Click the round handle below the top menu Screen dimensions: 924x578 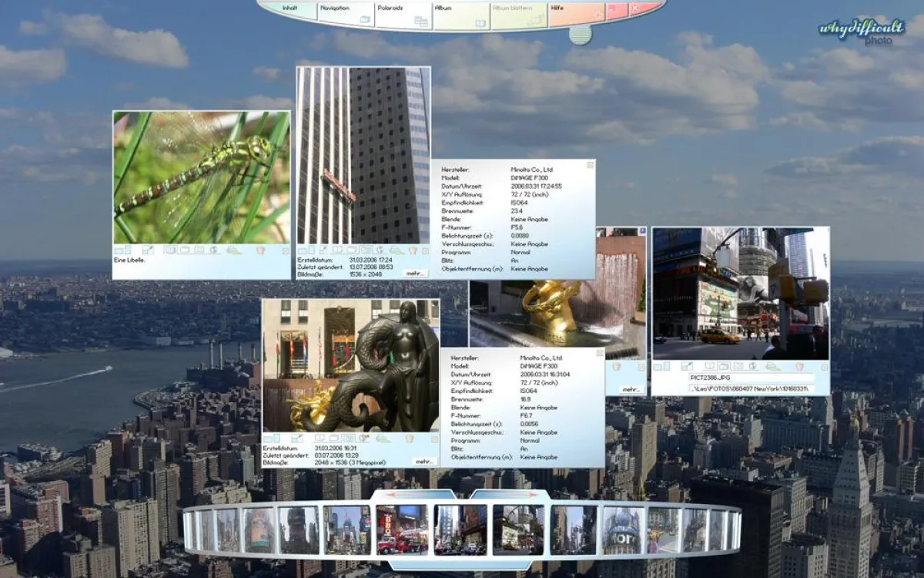[581, 35]
